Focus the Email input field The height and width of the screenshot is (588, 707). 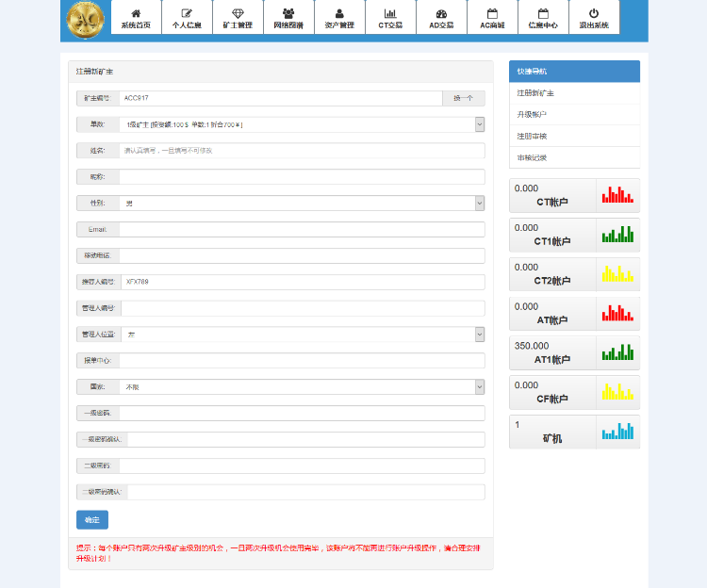click(302, 230)
